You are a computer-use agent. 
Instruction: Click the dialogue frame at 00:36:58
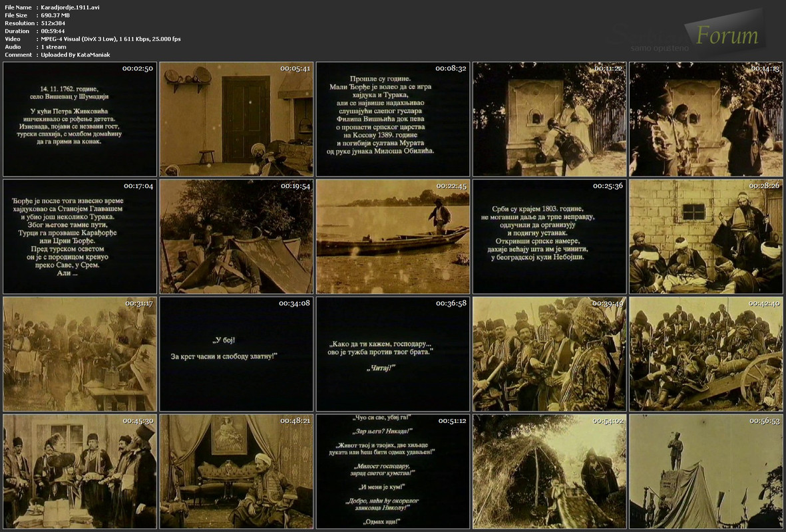(393, 354)
